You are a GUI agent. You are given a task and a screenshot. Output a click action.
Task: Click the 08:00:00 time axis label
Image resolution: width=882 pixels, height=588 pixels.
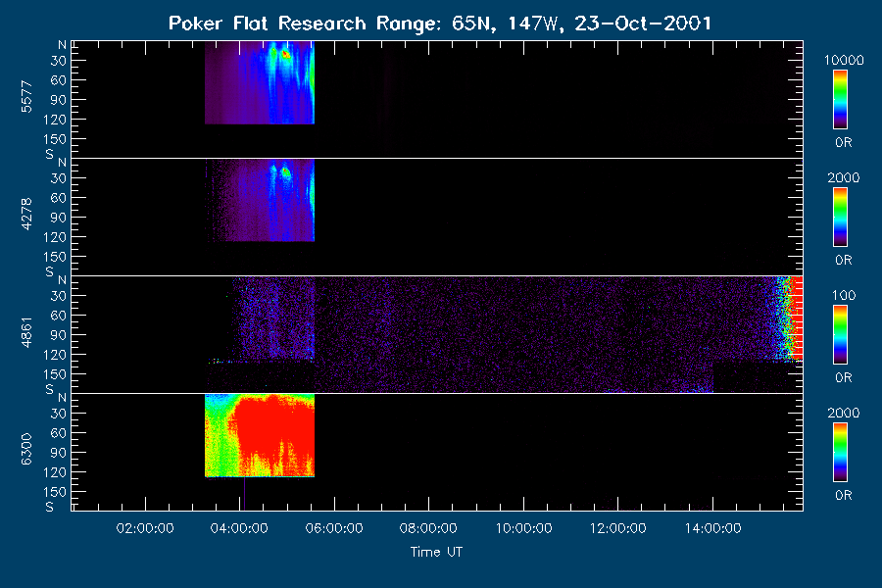coord(428,528)
